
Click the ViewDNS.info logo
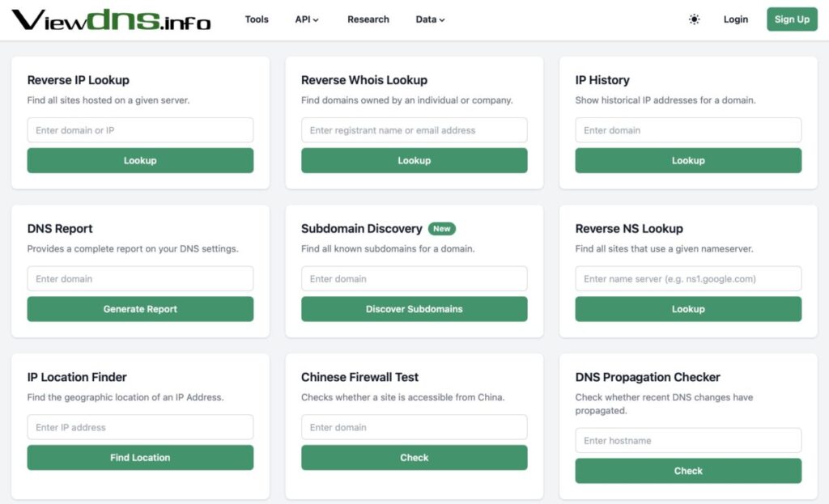(x=111, y=19)
